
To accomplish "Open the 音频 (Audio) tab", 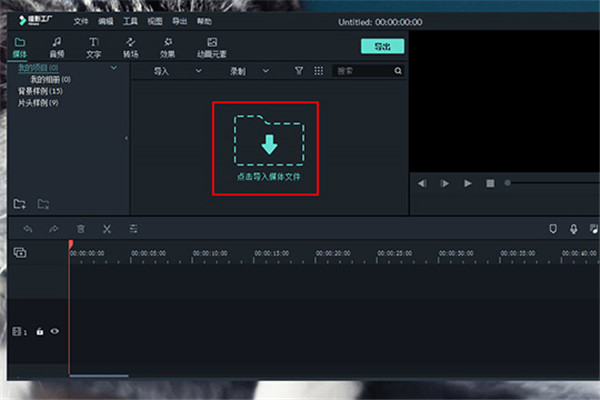I will tap(56, 46).
